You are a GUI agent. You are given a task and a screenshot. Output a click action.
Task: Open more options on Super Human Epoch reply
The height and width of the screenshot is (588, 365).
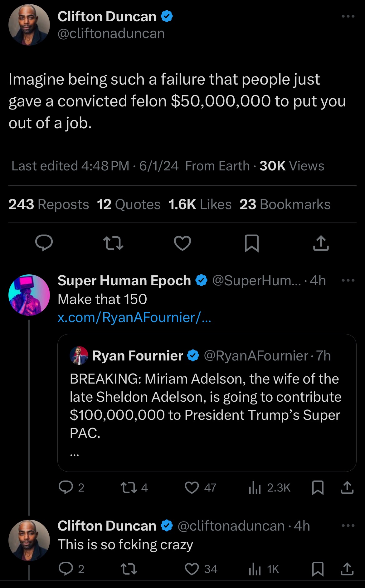(348, 280)
